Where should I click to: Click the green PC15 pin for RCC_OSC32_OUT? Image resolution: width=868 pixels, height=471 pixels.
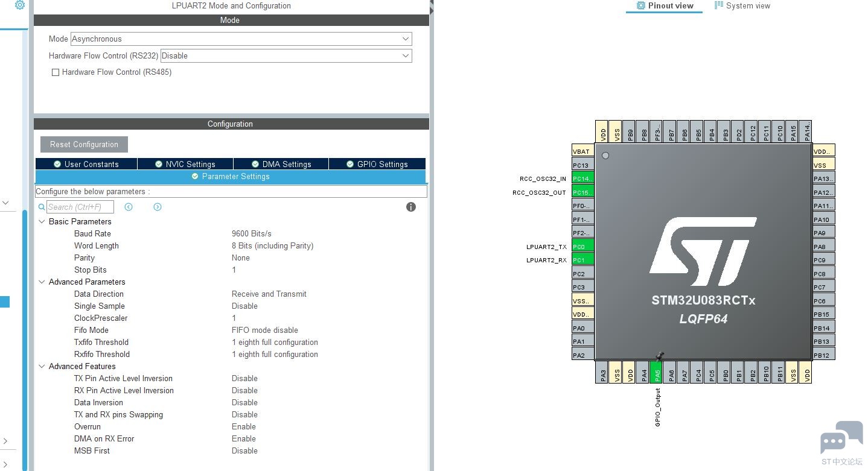pos(582,192)
